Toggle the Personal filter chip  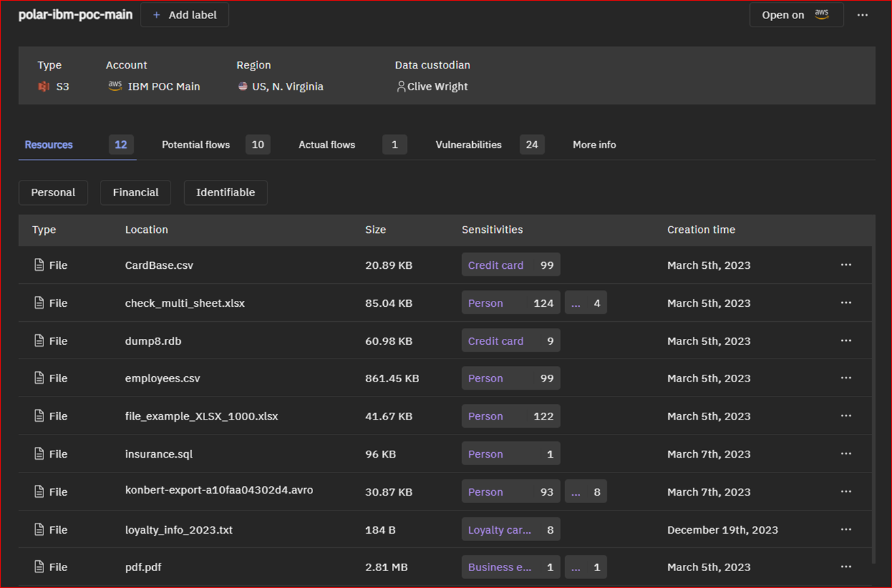(x=53, y=192)
